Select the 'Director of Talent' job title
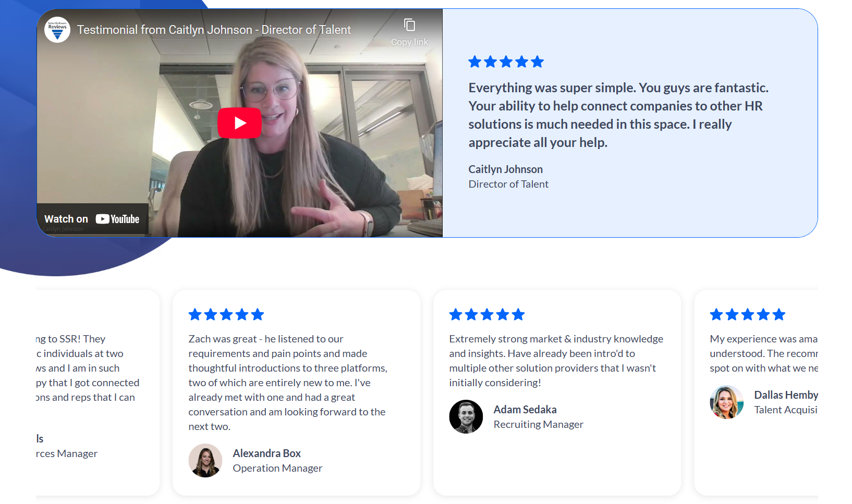The width and height of the screenshot is (852, 504). coord(508,184)
